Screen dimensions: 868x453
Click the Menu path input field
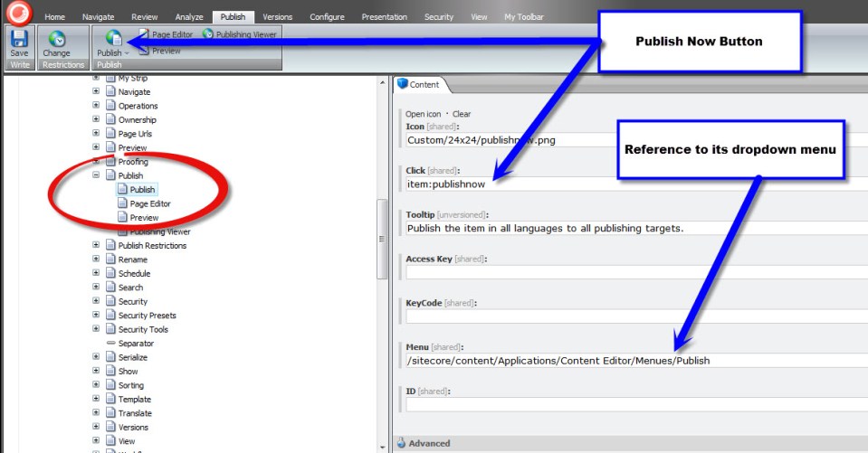pyautogui.click(x=636, y=361)
